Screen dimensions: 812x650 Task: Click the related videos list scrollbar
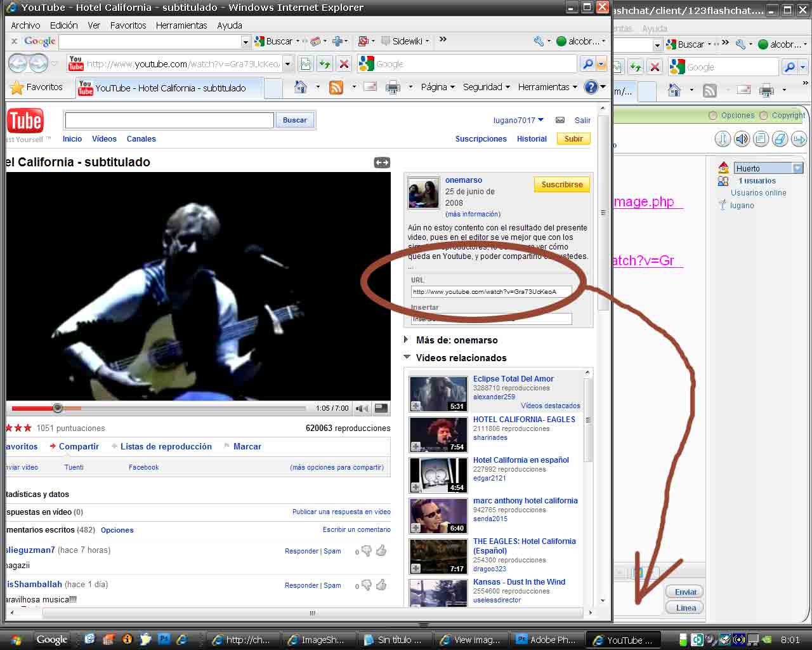(588, 420)
